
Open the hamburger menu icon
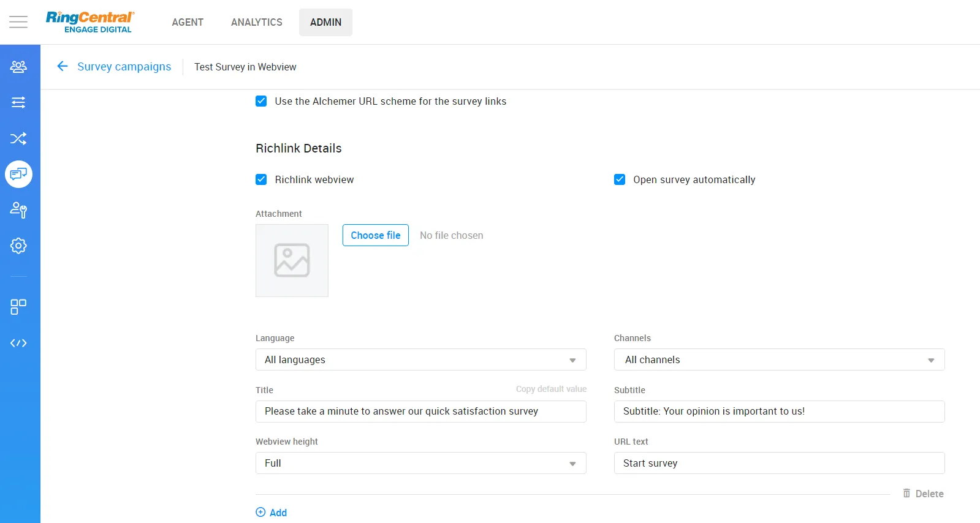18,22
